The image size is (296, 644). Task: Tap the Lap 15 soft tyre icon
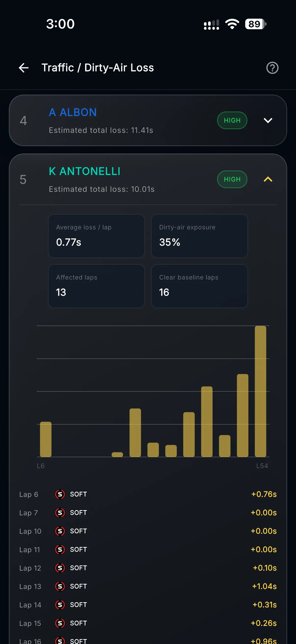tap(60, 623)
